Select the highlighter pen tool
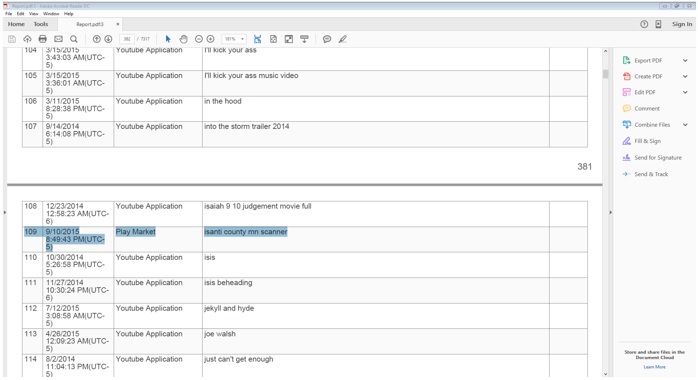The height and width of the screenshot is (380, 698). tap(342, 39)
